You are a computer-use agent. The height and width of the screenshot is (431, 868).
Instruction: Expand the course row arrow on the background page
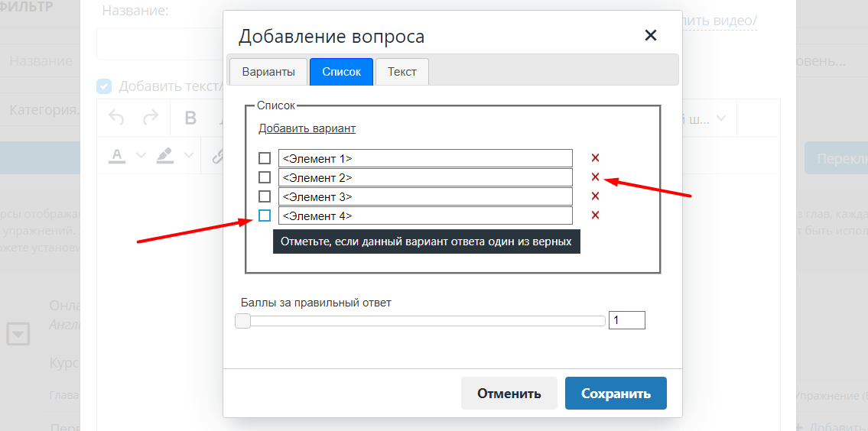coord(18,334)
